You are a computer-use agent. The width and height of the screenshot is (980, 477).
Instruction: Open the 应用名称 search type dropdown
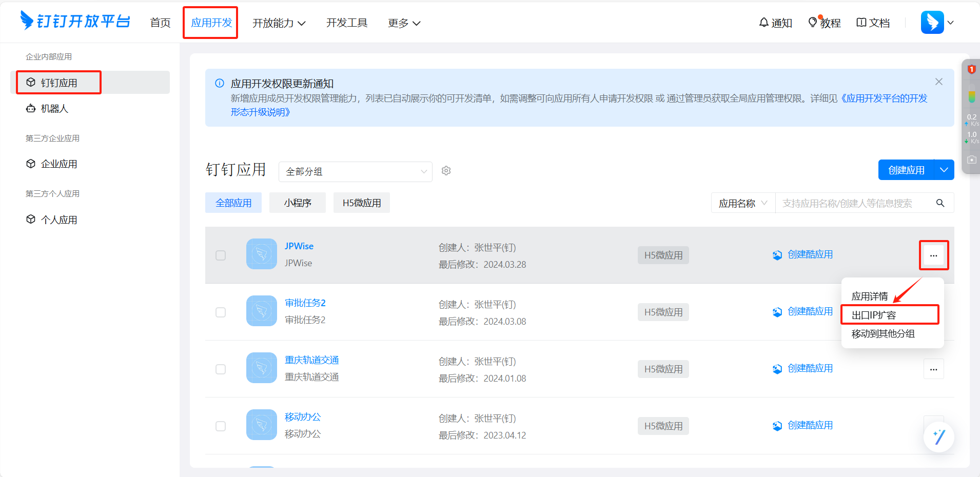(743, 203)
